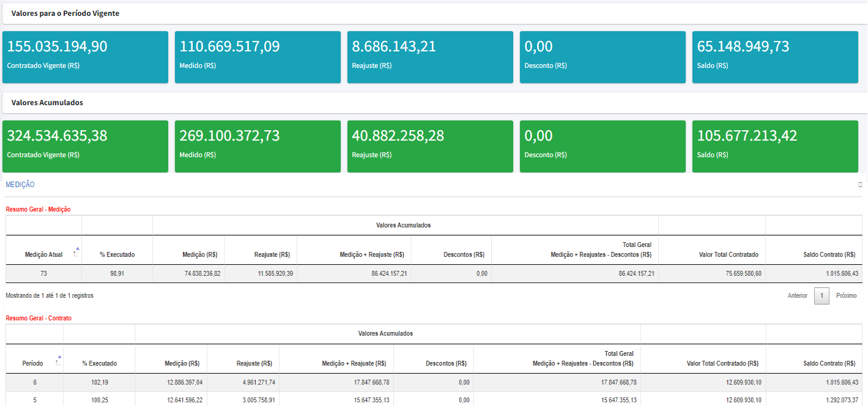The height and width of the screenshot is (406, 868).
Task: Select page 1 in pagination
Action: click(x=822, y=296)
